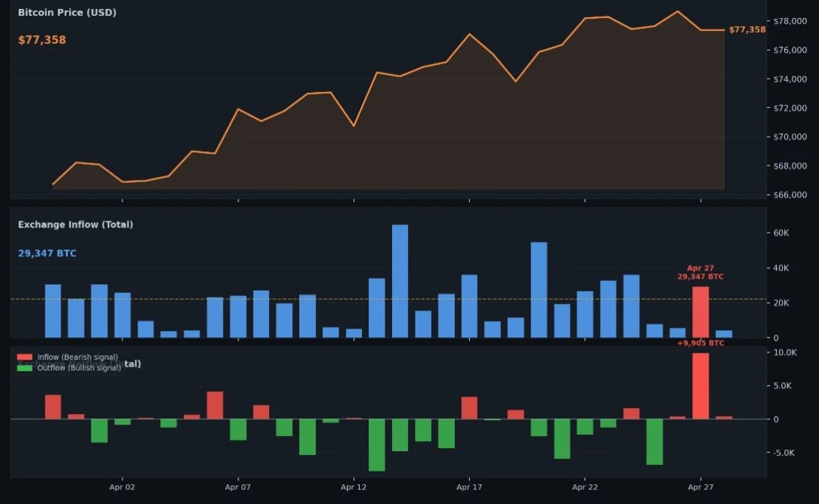Screen dimensions: 819x504
Task: Select the red +9,905 BTC netflow label
Action: (700, 343)
